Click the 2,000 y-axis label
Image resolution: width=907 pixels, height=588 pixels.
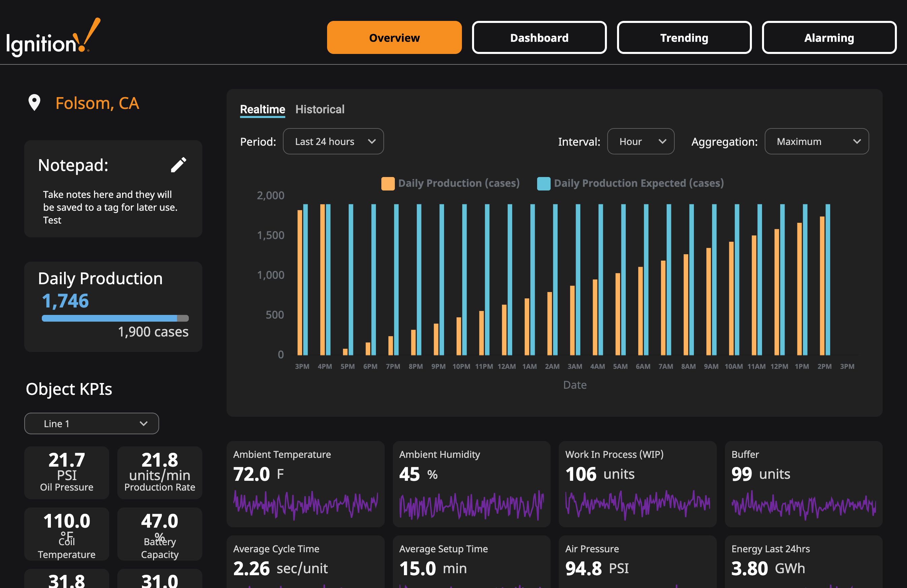pos(270,196)
